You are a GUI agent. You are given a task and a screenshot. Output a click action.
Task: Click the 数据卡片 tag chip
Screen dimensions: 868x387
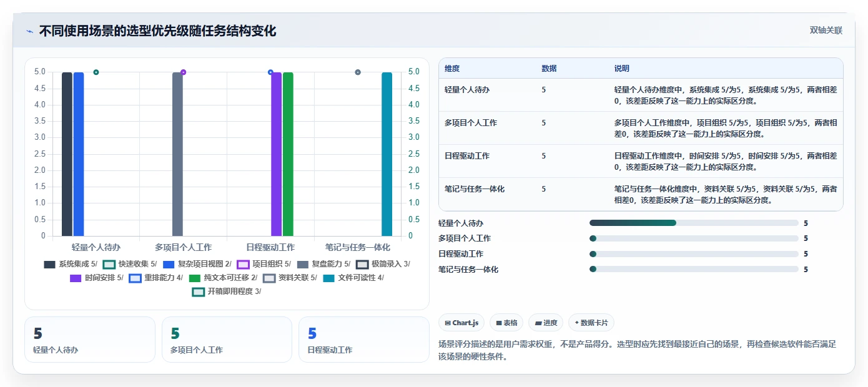coord(591,323)
